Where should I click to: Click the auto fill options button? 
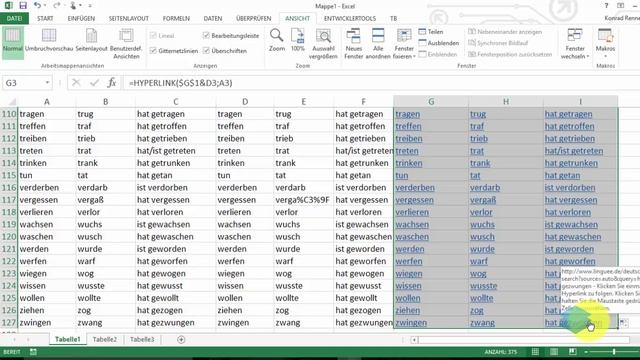tap(624, 323)
